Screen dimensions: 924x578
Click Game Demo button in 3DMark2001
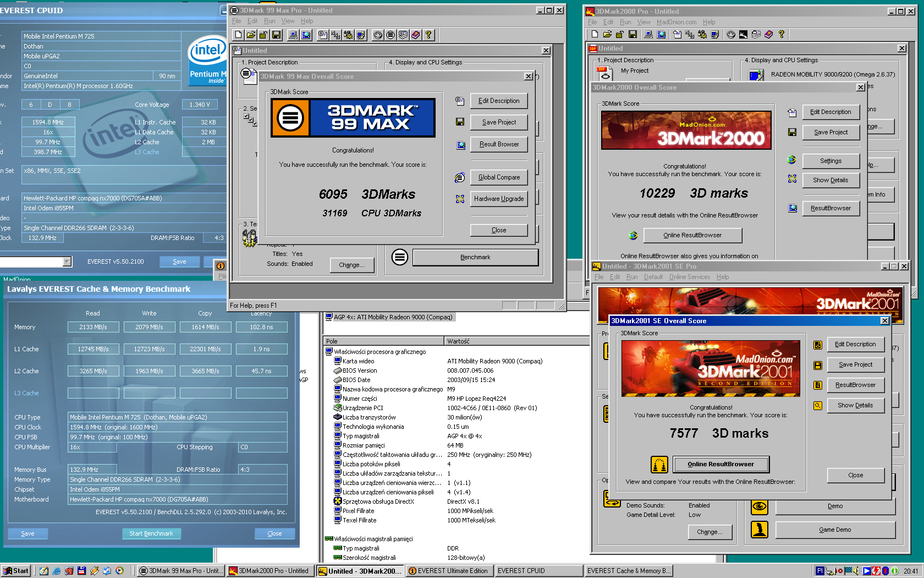coord(835,530)
